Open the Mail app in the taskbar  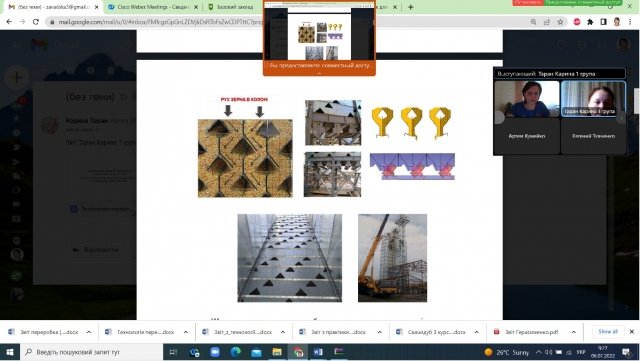click(x=256, y=352)
